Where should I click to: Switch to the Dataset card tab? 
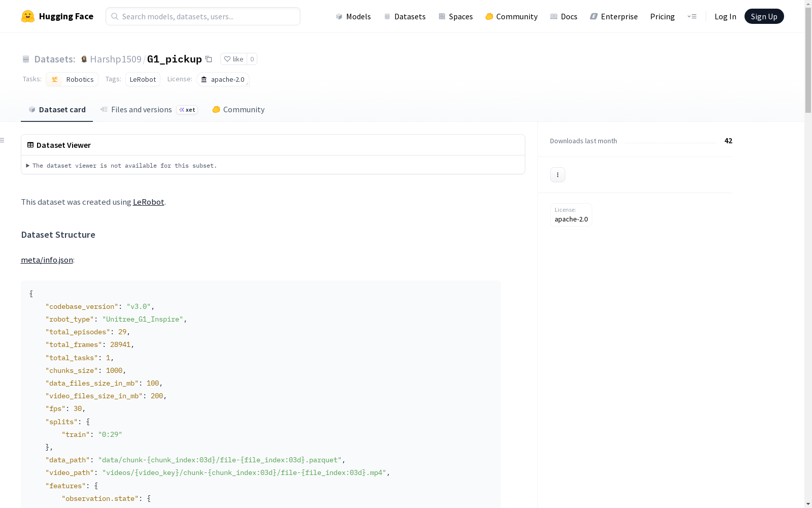(57, 109)
